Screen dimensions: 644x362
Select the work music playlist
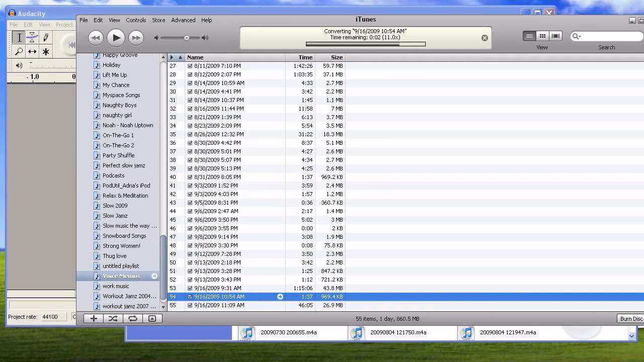pyautogui.click(x=116, y=286)
